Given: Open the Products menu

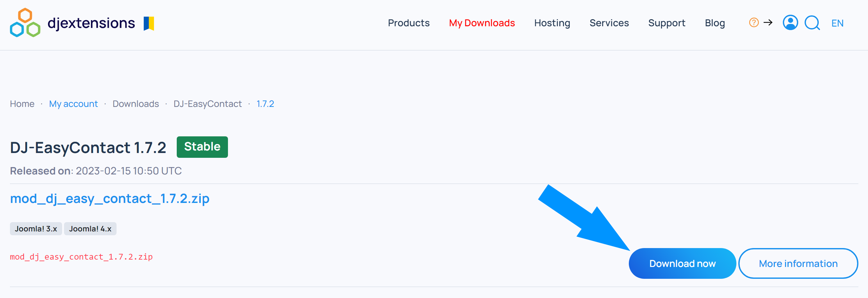Looking at the screenshot, I should (409, 23).
